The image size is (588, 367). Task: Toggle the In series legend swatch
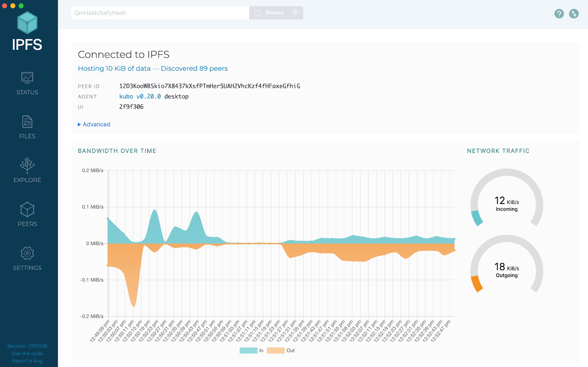click(x=248, y=350)
